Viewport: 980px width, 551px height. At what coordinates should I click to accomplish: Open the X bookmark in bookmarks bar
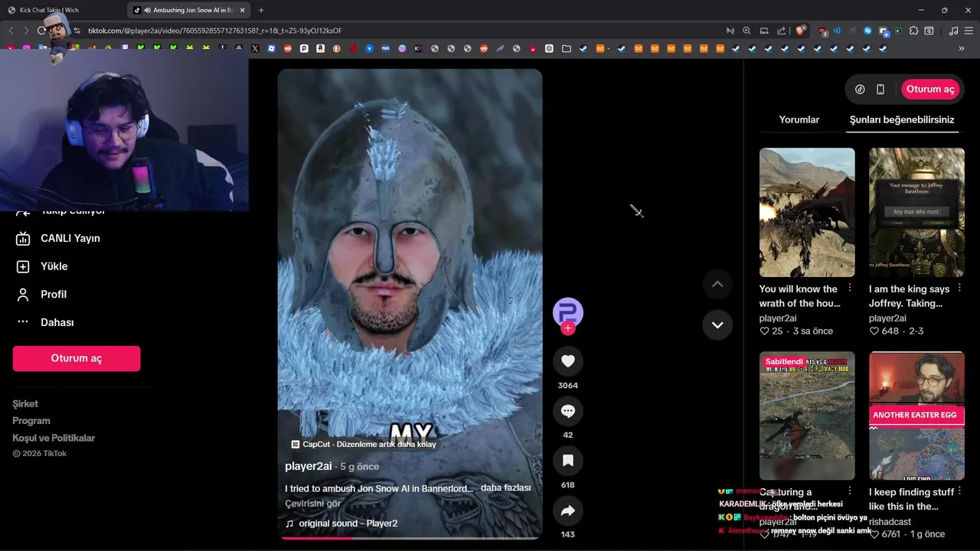tap(256, 48)
